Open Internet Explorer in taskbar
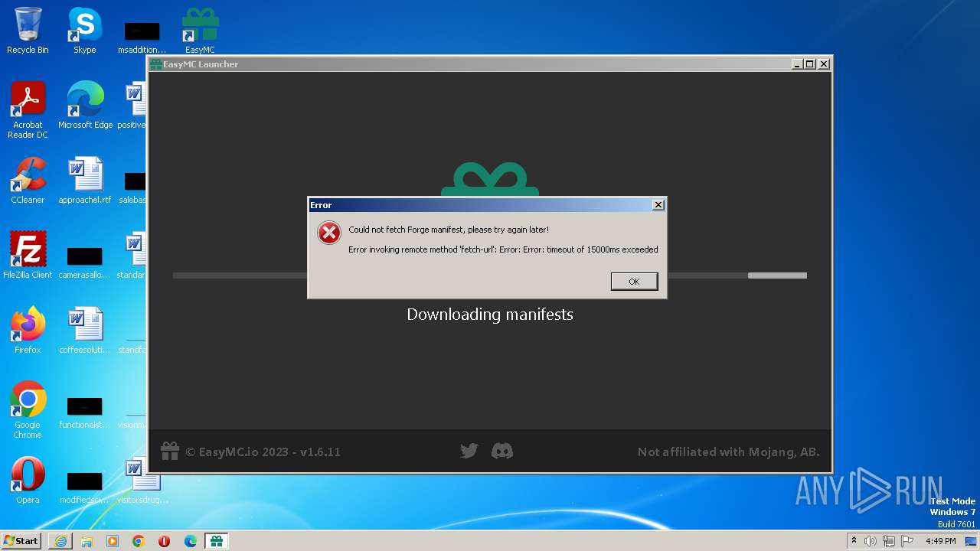The width and height of the screenshot is (980, 551). 60,541
